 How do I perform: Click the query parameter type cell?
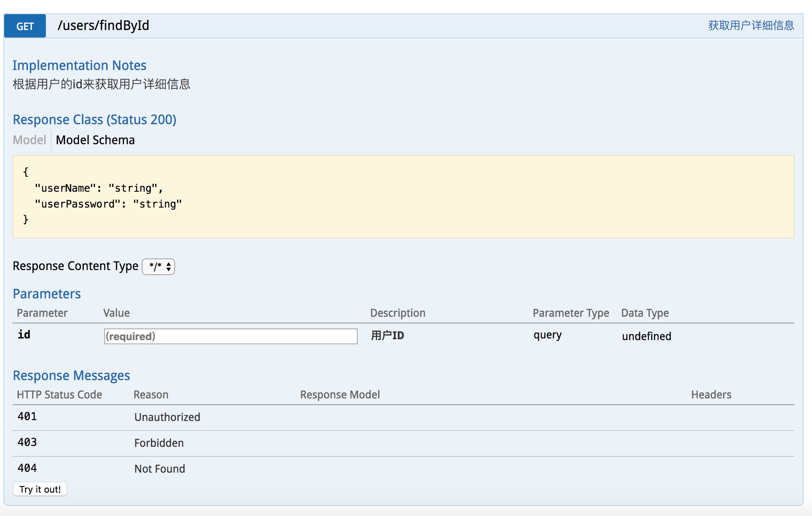[x=547, y=335]
